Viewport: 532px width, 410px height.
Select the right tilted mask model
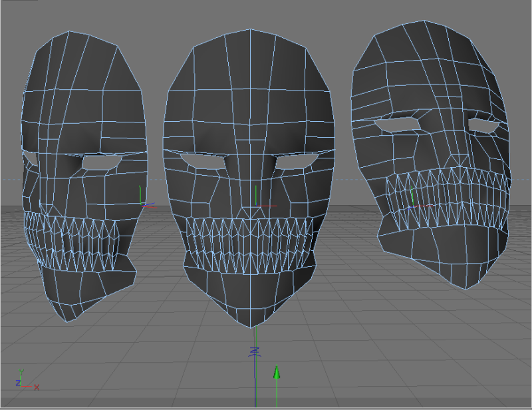pos(430,154)
